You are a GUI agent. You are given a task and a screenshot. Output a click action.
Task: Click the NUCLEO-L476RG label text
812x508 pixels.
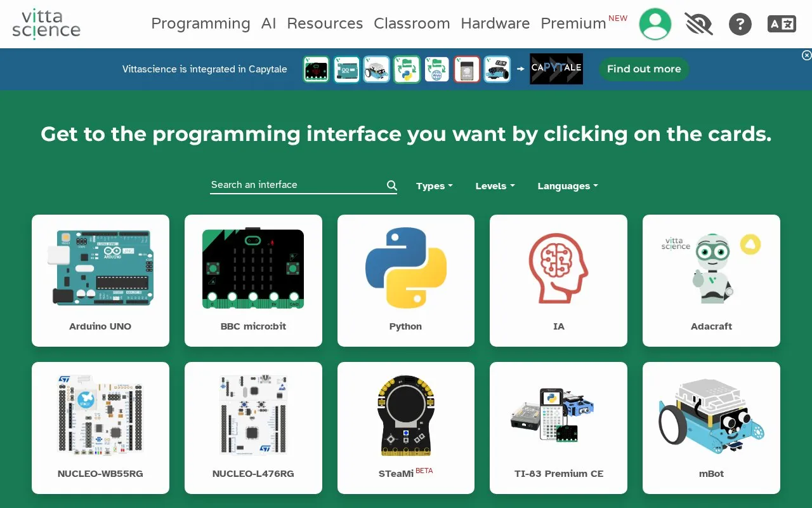253,474
